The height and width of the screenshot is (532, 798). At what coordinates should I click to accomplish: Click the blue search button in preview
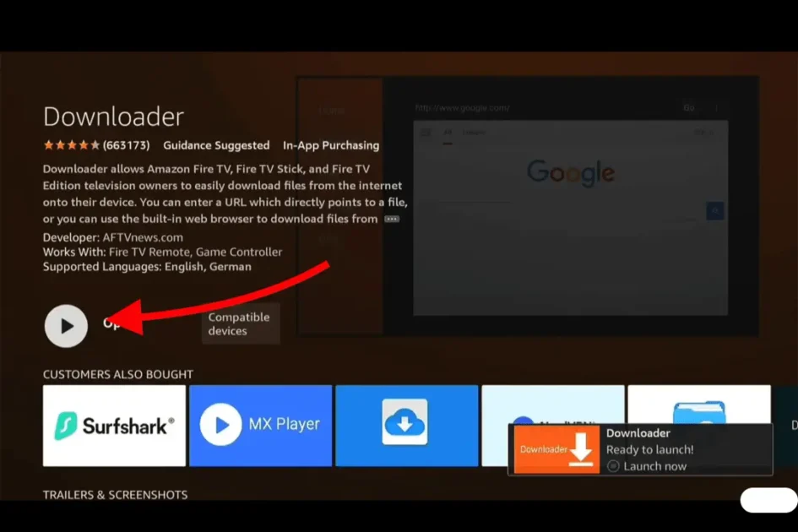point(715,211)
